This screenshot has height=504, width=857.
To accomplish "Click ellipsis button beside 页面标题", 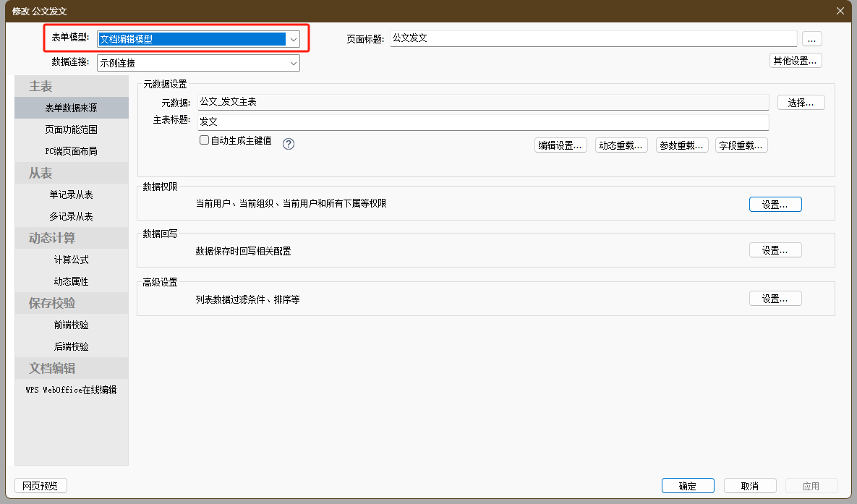I will (x=811, y=39).
